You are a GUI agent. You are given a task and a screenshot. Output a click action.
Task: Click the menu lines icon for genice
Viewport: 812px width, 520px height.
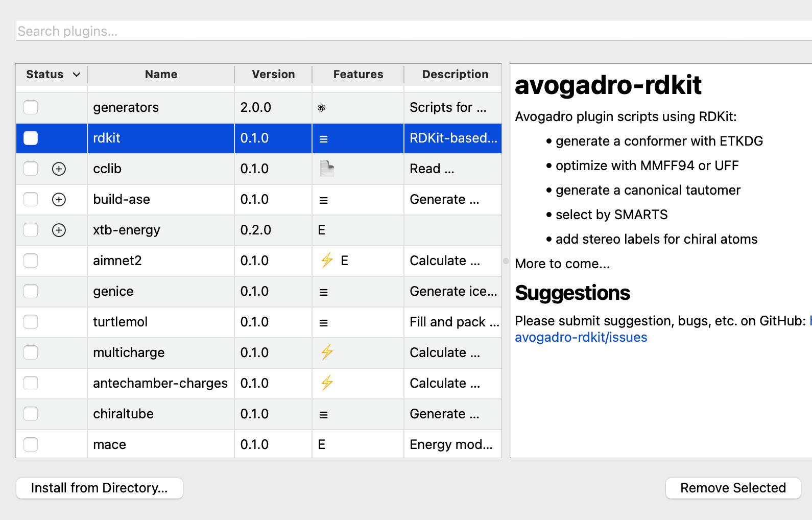click(323, 292)
